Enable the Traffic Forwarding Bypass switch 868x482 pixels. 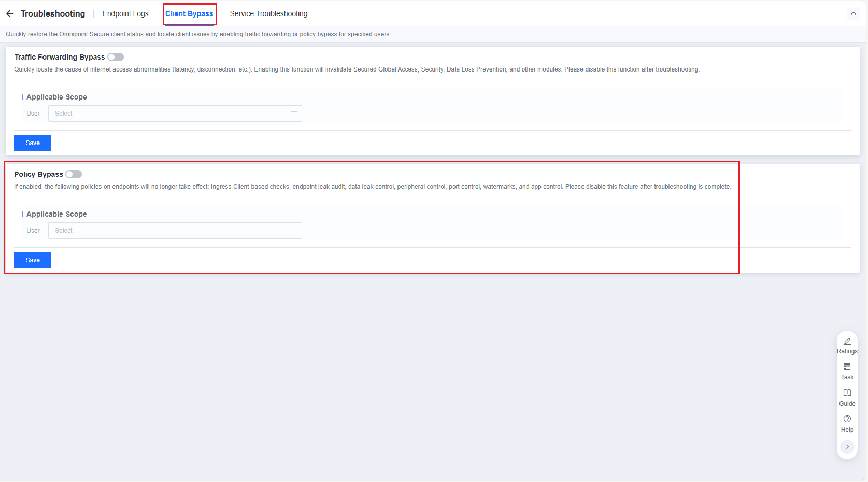pyautogui.click(x=116, y=57)
